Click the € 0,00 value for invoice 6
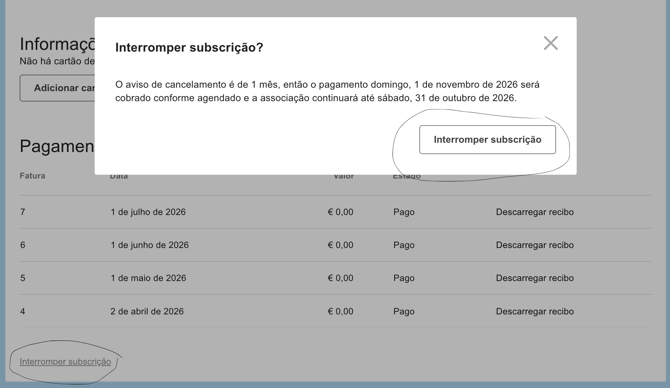 (x=341, y=245)
